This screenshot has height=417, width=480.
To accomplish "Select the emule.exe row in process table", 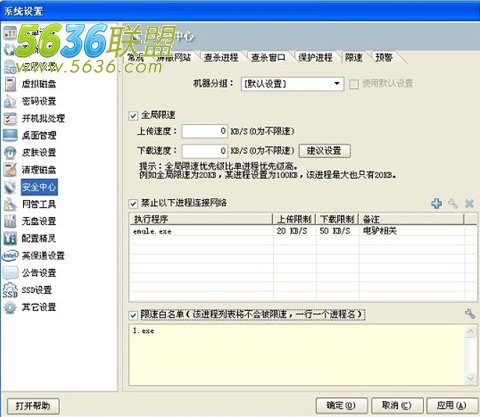I will [303, 231].
